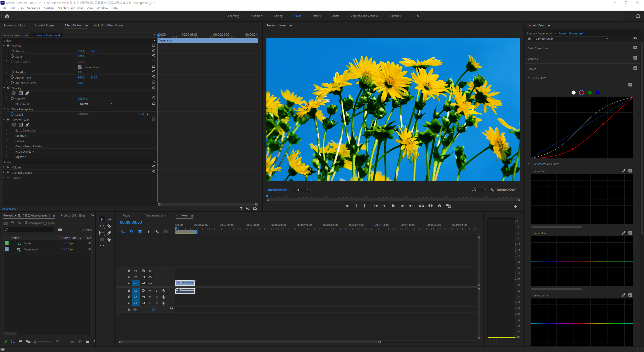
Task: Select the Hand tool
Action: 109,240
